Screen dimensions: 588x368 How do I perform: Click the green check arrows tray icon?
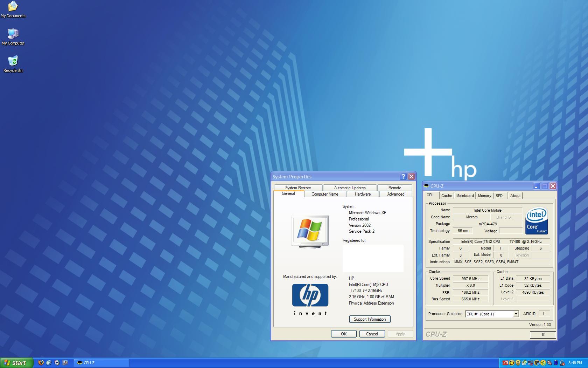(524, 363)
